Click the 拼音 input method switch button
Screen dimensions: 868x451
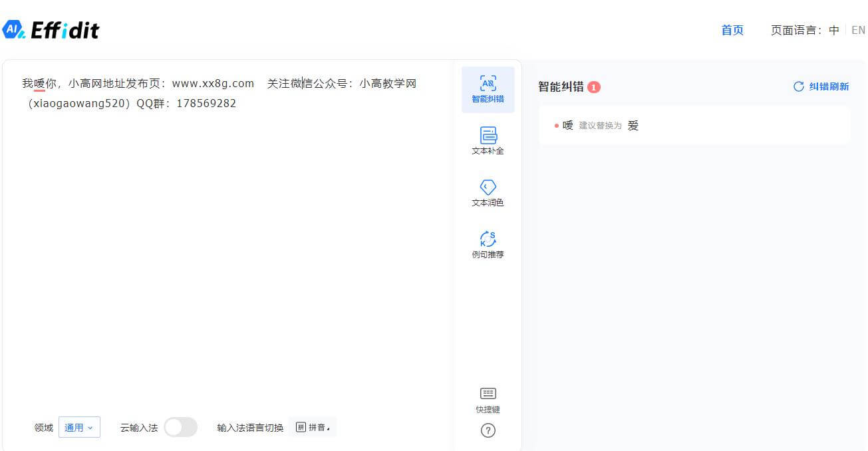click(313, 426)
